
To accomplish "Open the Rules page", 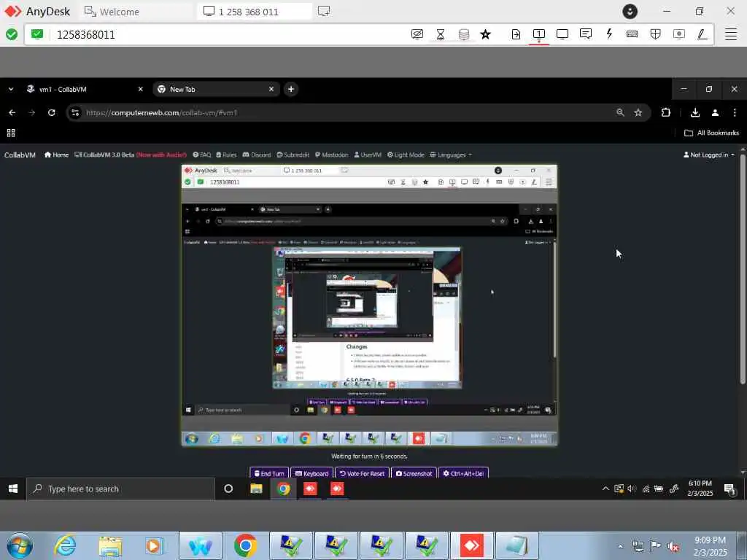I will click(x=226, y=155).
